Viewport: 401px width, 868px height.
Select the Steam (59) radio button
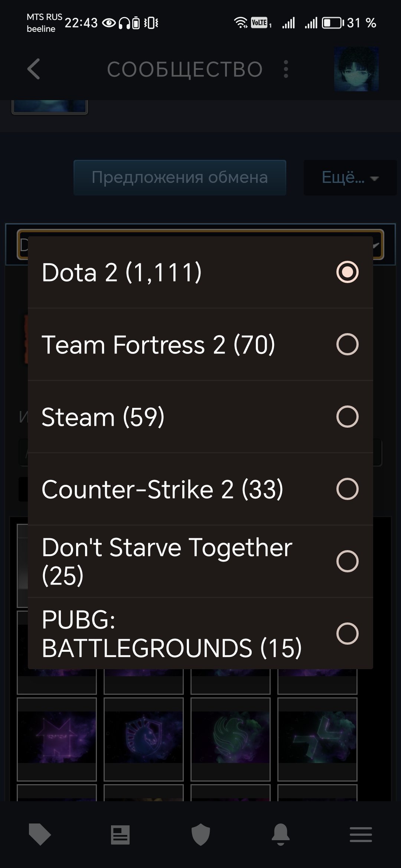tap(347, 417)
